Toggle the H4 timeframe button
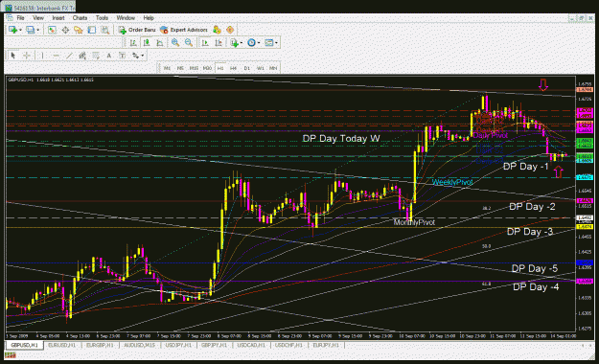 click(234, 68)
